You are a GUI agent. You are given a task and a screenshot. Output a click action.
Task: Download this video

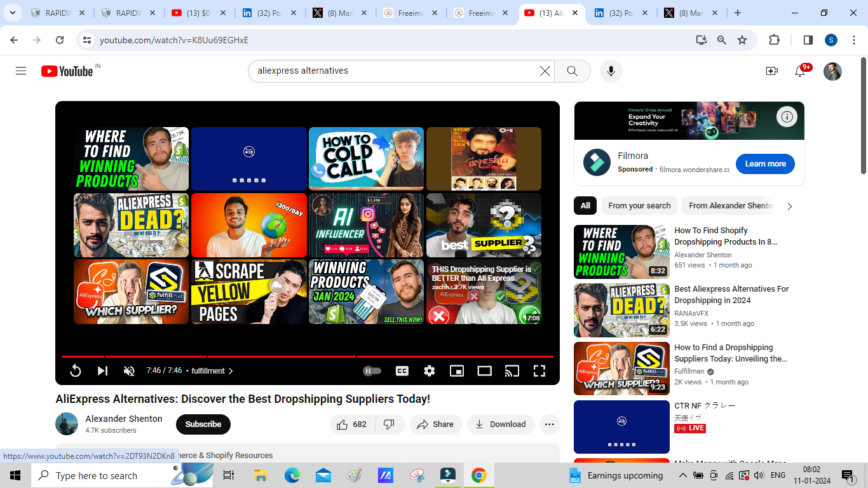coord(501,424)
